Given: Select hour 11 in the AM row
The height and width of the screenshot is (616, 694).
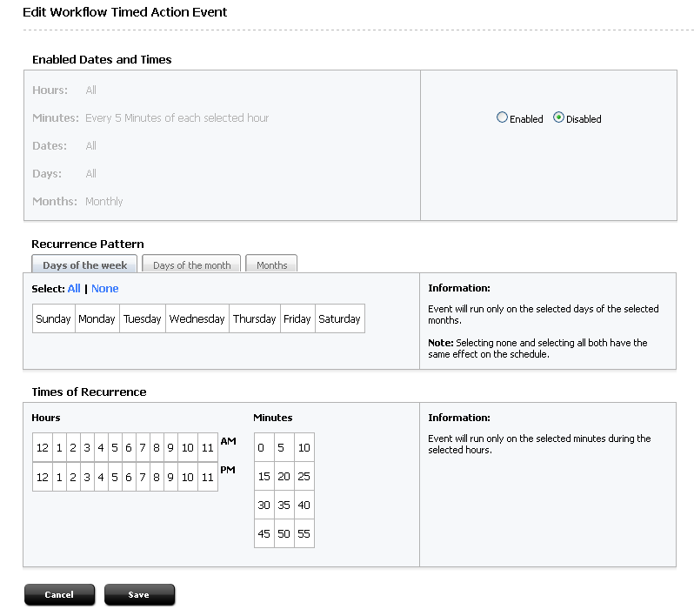Looking at the screenshot, I should (x=208, y=448).
